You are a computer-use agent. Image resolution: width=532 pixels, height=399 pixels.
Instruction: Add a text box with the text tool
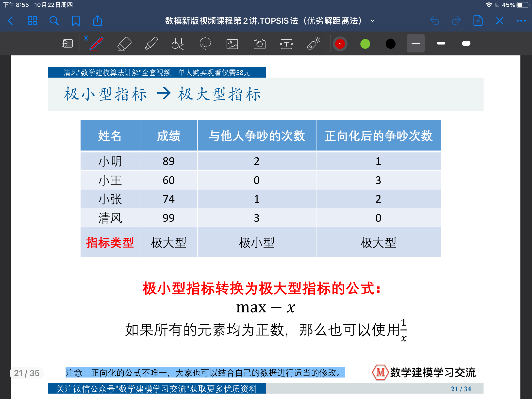coord(286,43)
